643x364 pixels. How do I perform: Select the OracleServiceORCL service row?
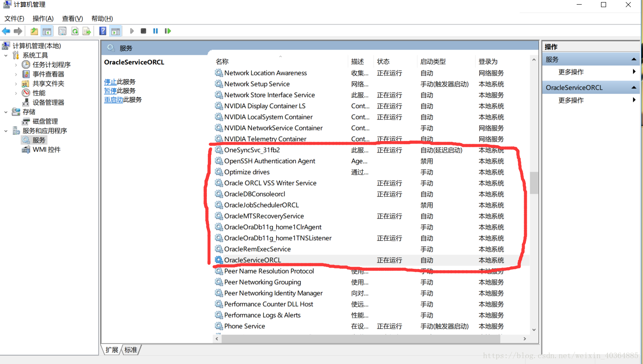click(371, 260)
